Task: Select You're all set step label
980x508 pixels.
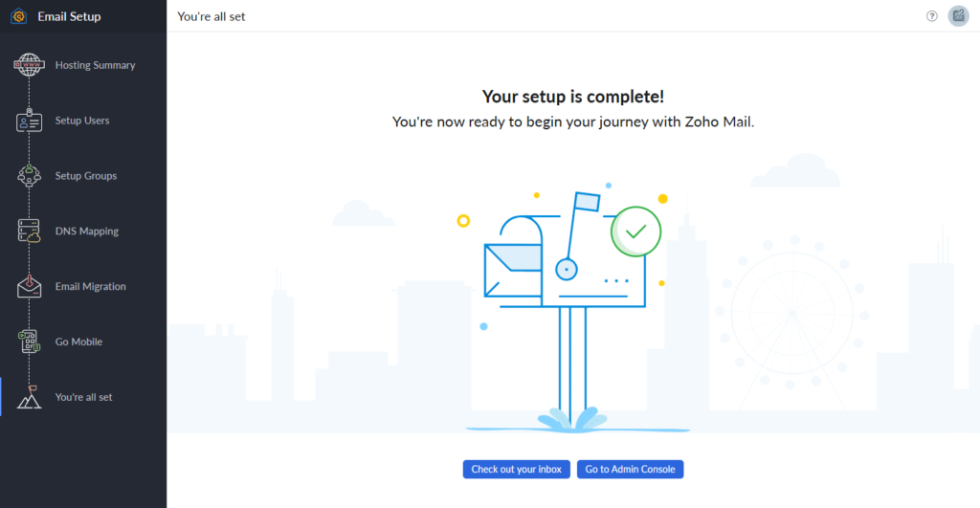Action: 84,397
